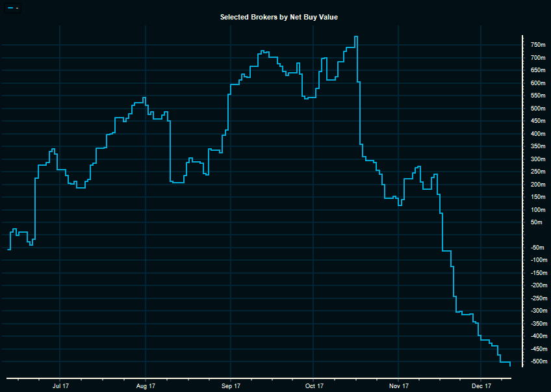The image size is (551, 392).
Task: Click the '-400m' y-axis label
Action: click(x=537, y=336)
